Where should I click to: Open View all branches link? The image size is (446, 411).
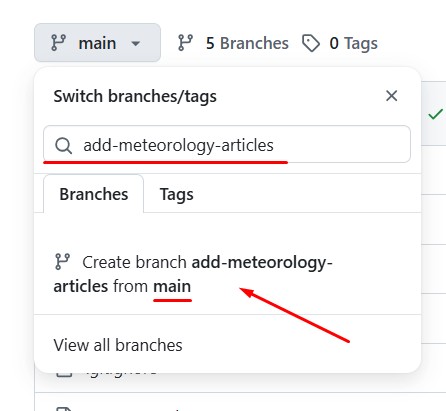coord(118,345)
